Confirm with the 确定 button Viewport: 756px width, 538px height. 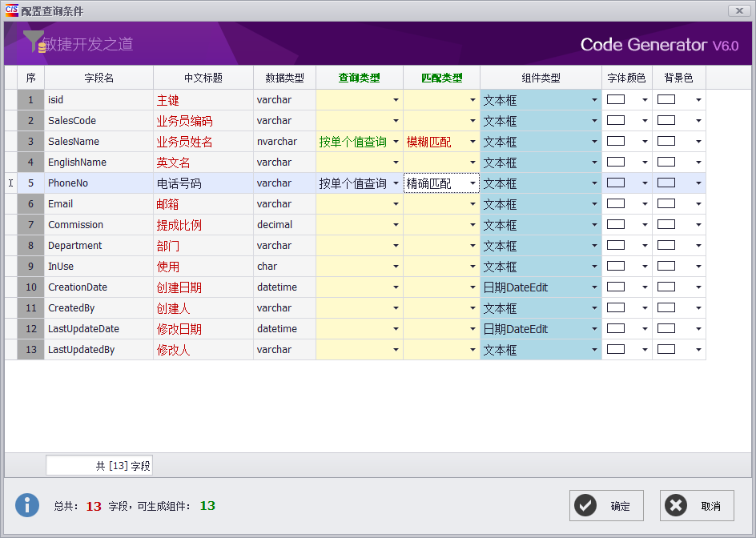(606, 506)
